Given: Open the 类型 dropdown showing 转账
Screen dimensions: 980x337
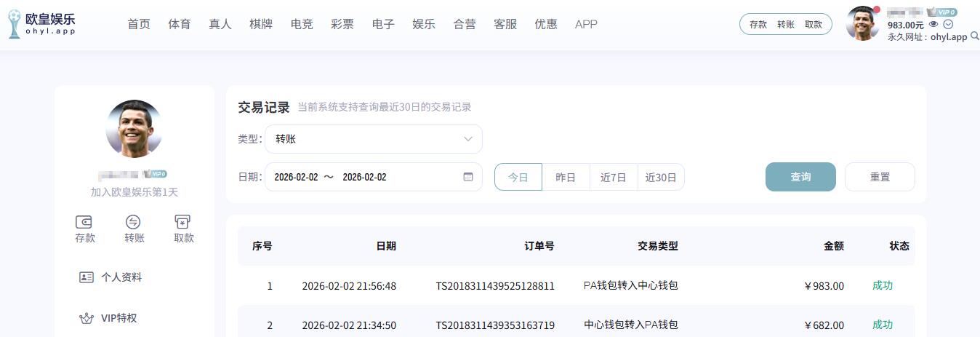Looking at the screenshot, I should click(x=374, y=139).
